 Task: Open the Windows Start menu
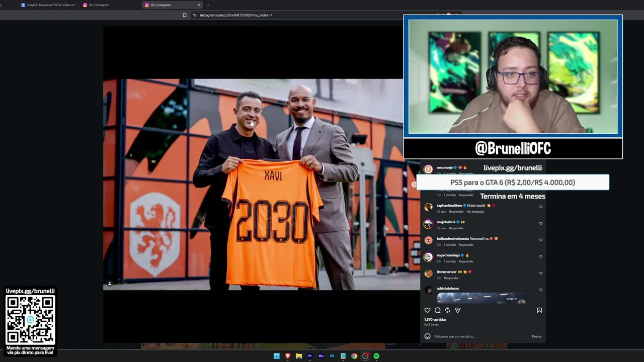coord(277,356)
